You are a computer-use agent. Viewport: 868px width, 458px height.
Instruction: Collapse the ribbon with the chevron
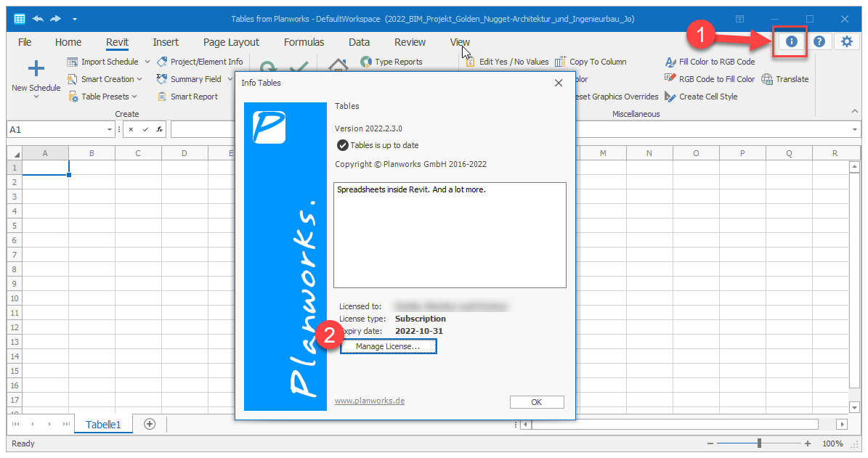point(855,112)
